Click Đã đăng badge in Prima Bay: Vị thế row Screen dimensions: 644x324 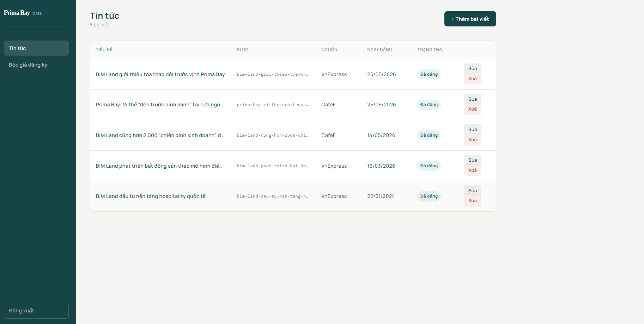(x=429, y=105)
